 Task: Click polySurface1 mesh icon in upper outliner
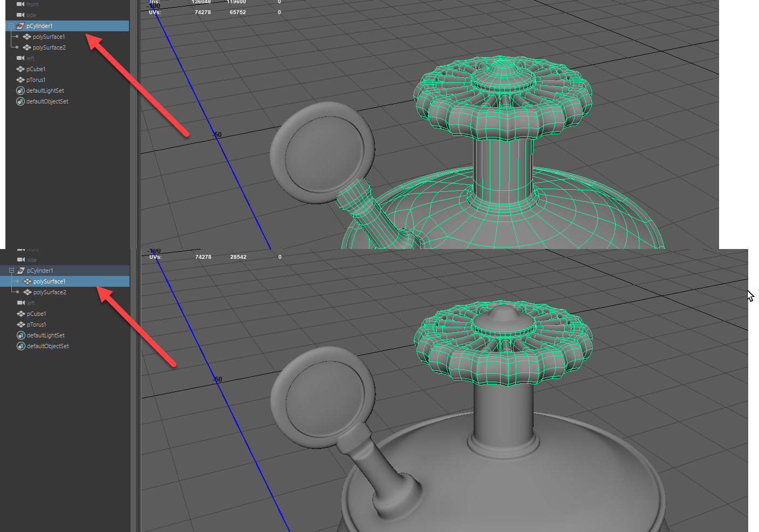(27, 37)
